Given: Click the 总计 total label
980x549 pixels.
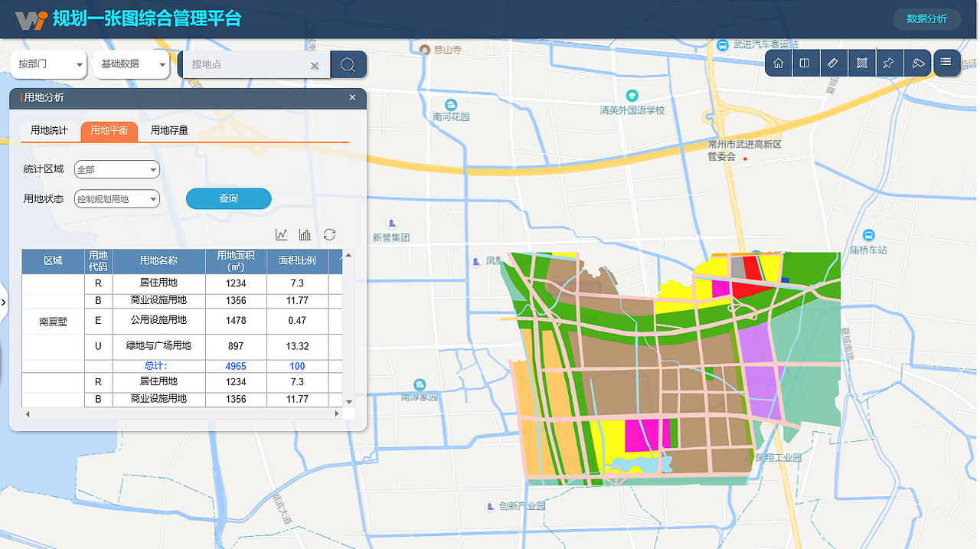Looking at the screenshot, I should [155, 366].
